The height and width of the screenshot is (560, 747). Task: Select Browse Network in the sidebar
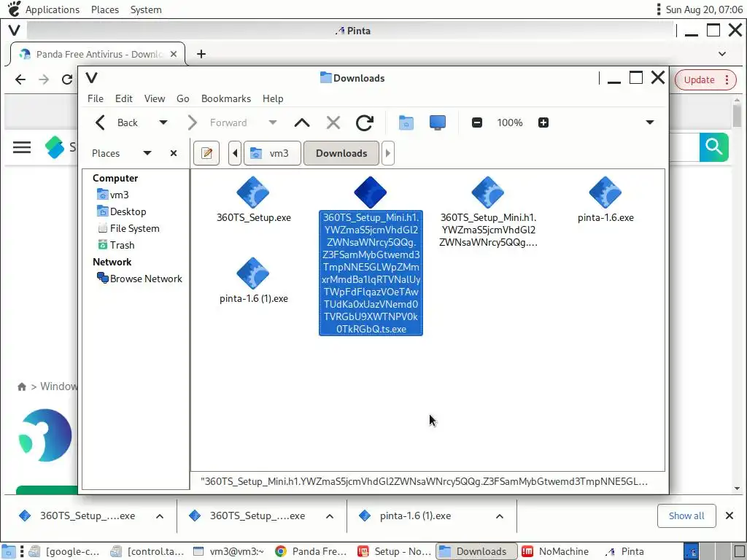[139, 279]
